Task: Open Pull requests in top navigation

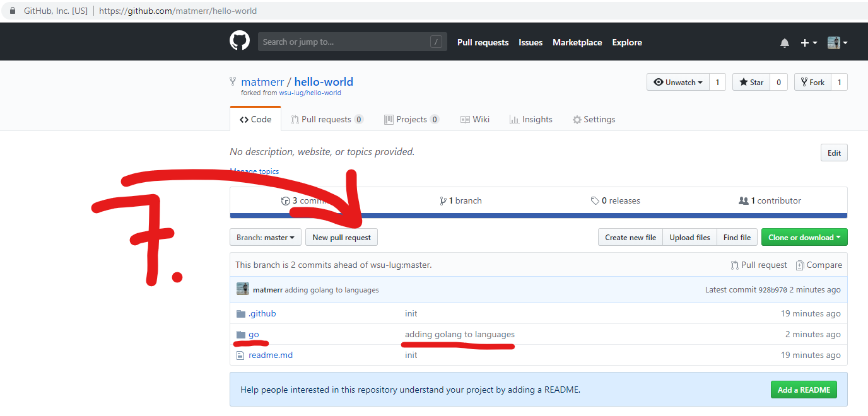Action: click(483, 42)
